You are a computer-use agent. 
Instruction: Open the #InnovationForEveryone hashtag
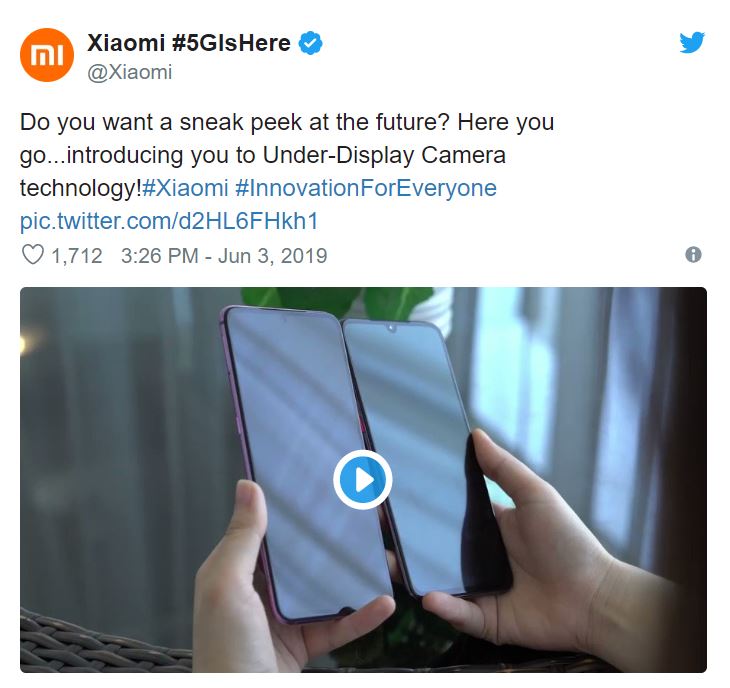tap(366, 188)
